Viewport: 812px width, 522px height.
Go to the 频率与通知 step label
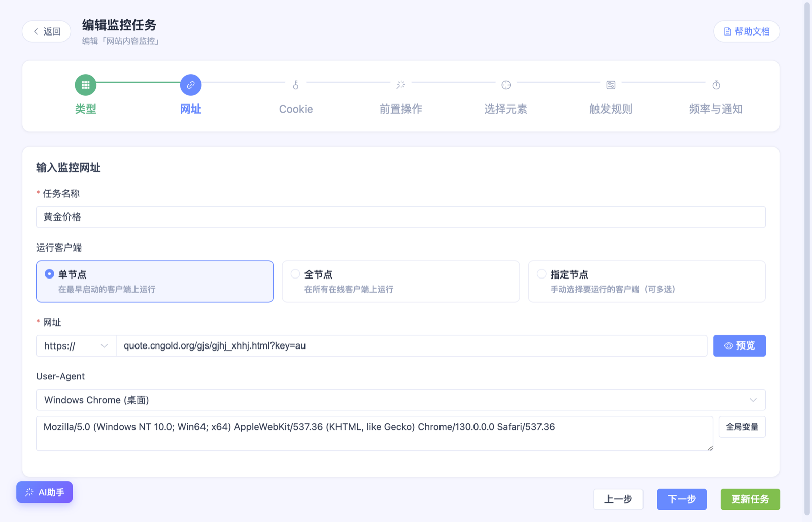click(x=716, y=109)
